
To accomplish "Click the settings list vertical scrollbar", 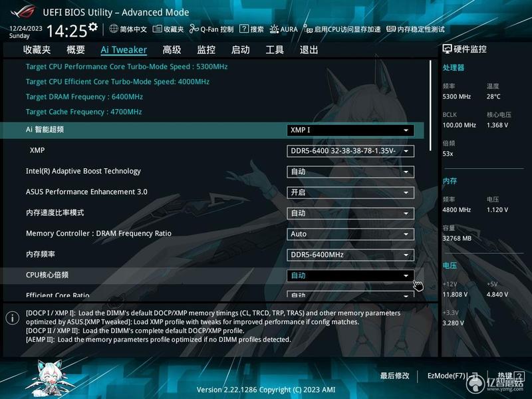I will point(430,106).
